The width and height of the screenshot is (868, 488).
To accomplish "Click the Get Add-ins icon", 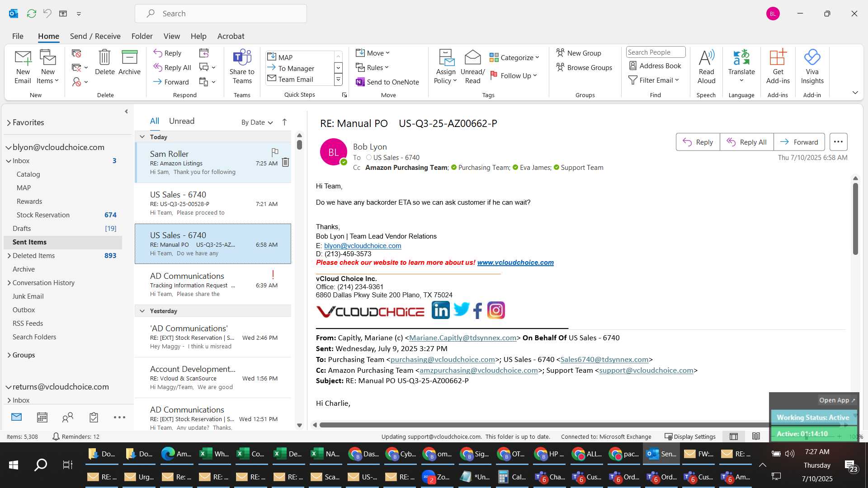I will (x=778, y=58).
